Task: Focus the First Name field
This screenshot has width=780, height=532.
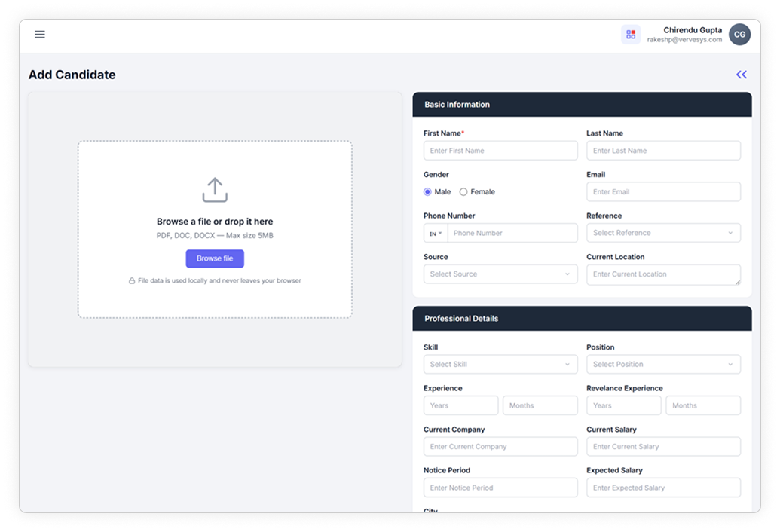Action: pos(500,151)
